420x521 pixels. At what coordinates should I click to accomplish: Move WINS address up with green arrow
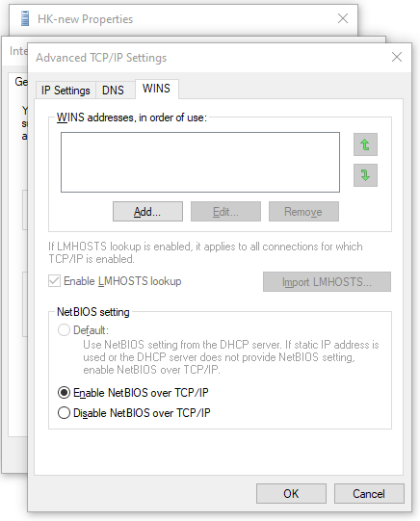coord(365,144)
